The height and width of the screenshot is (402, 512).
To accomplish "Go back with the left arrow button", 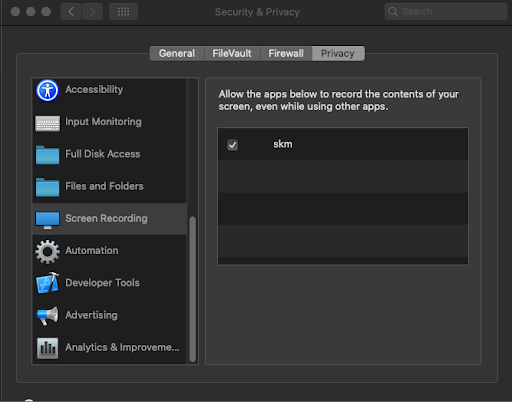I will [71, 12].
